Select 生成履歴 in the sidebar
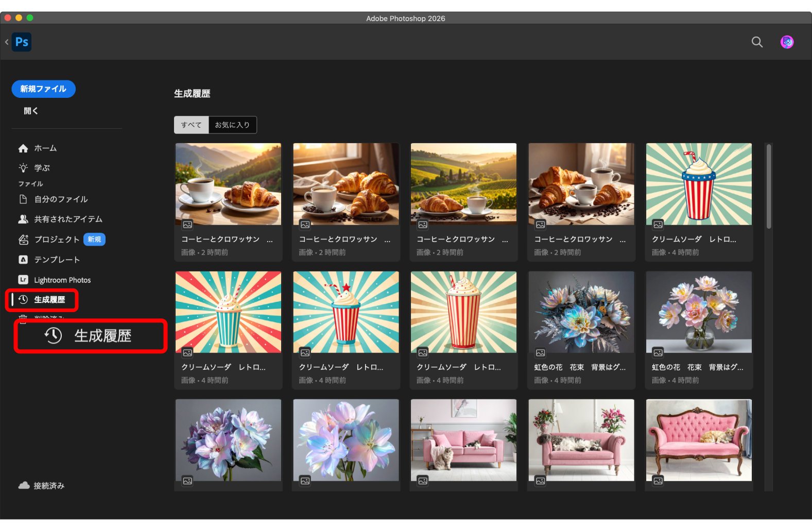 click(x=49, y=300)
